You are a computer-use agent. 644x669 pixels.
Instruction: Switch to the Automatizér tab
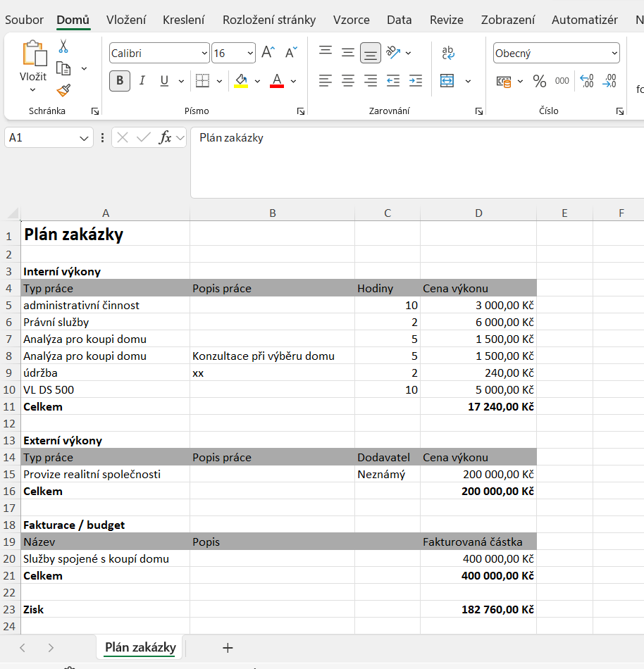tap(585, 20)
